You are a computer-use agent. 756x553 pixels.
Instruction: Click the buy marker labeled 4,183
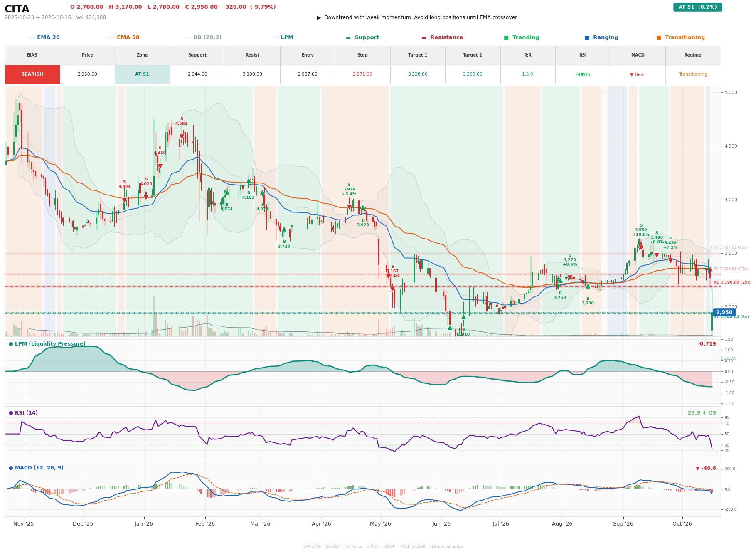(x=249, y=180)
